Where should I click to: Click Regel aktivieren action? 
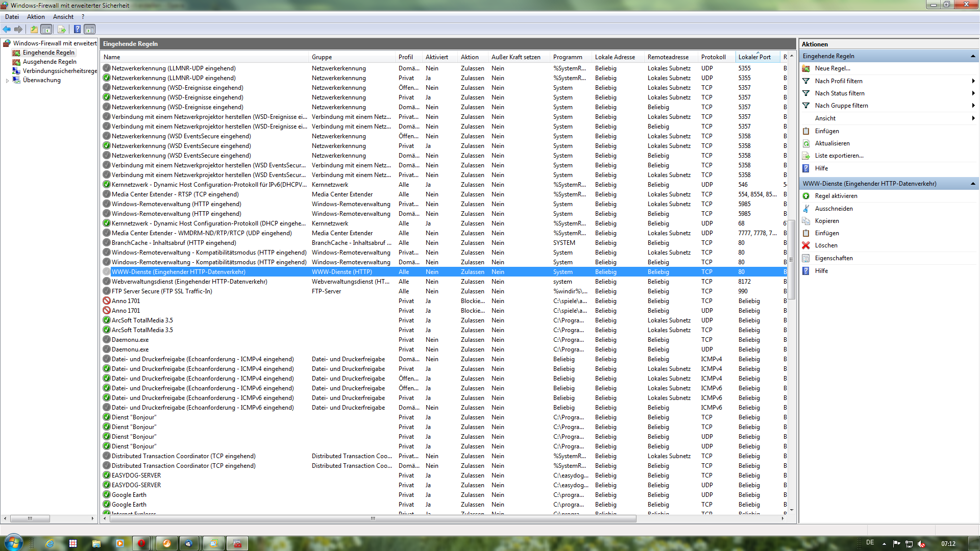(836, 196)
